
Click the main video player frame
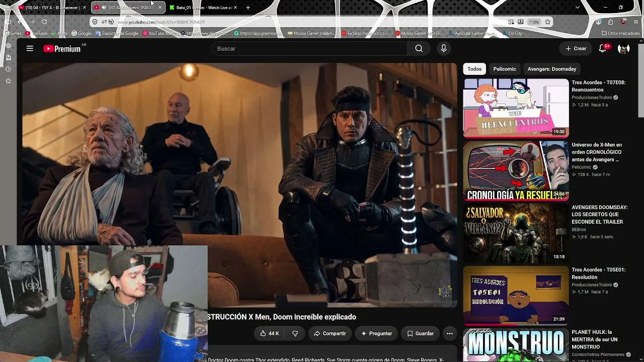coord(239,185)
